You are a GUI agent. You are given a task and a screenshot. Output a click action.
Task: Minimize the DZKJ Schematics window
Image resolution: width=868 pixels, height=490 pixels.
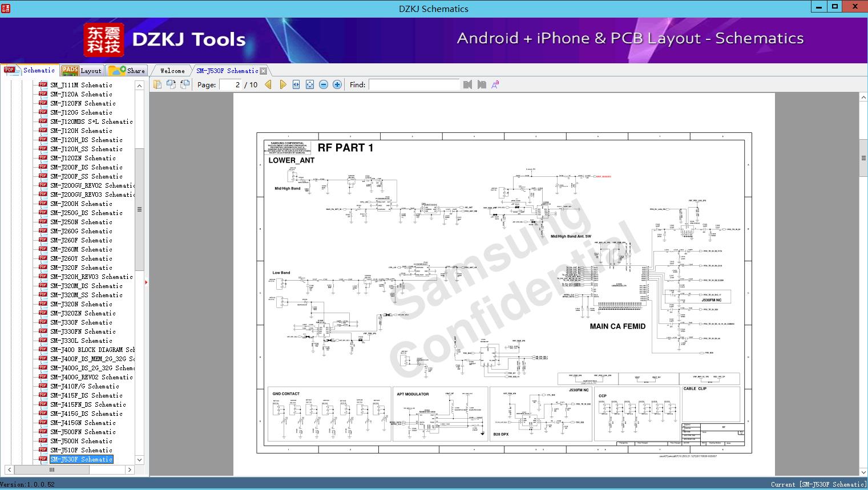pyautogui.click(x=819, y=7)
